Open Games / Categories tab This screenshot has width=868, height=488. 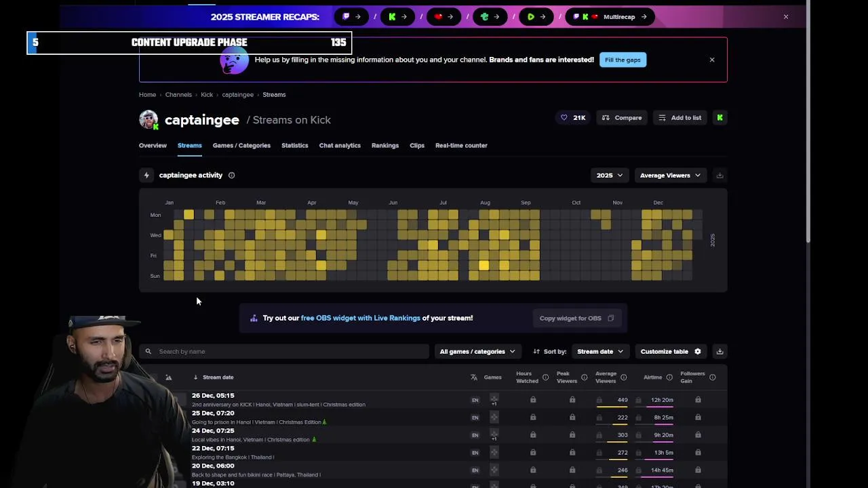pos(241,145)
